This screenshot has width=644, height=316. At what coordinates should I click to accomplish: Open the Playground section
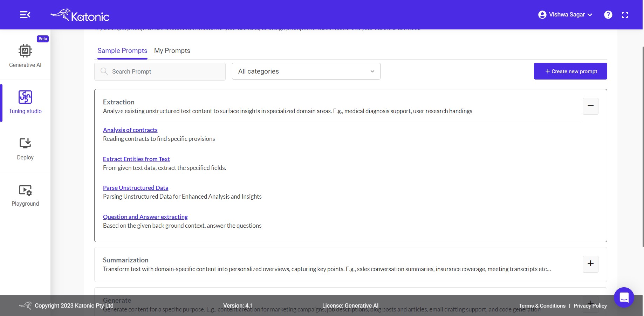click(25, 195)
